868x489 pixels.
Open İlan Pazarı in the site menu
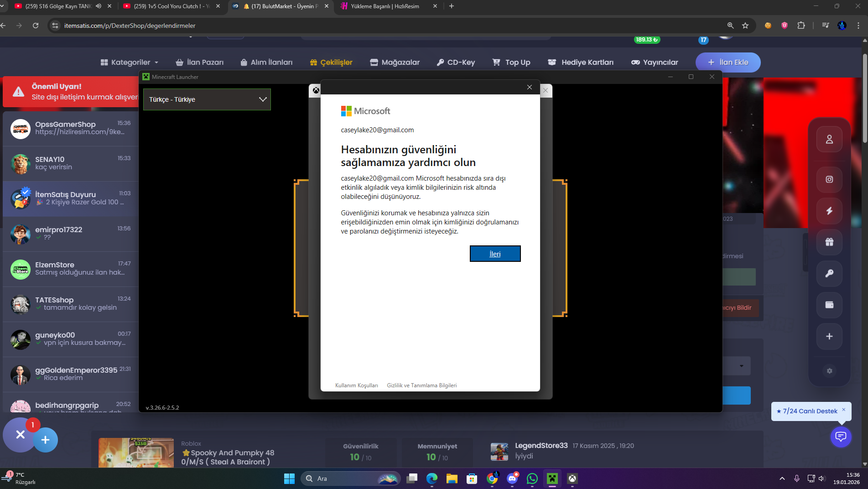[x=200, y=62]
